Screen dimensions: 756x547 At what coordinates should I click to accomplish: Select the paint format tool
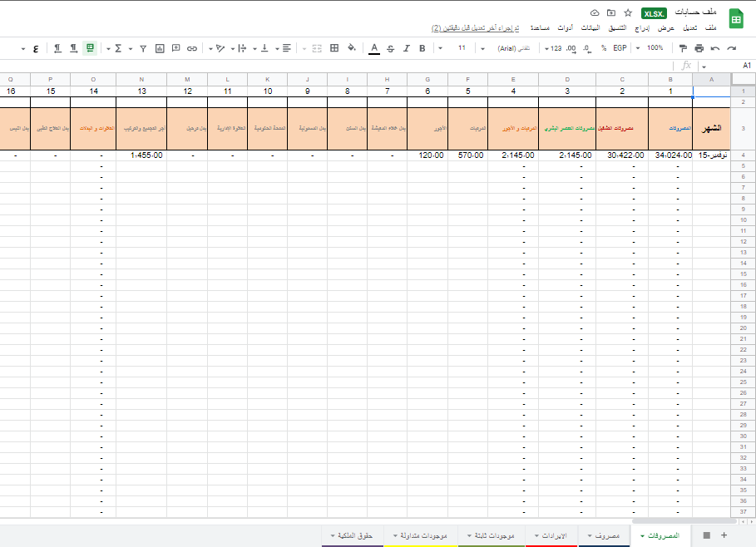[x=682, y=48]
